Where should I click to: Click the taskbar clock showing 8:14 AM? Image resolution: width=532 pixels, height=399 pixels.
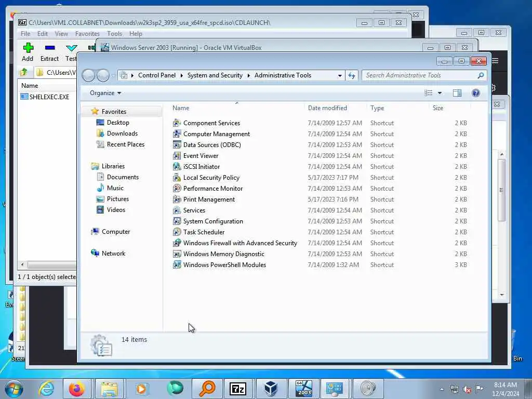tap(505, 389)
